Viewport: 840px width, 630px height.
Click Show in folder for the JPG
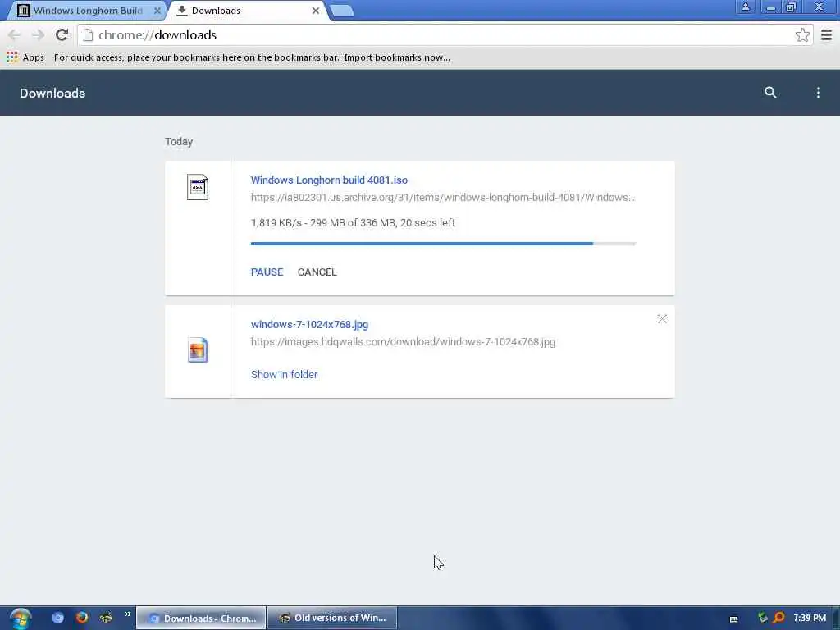coord(284,374)
